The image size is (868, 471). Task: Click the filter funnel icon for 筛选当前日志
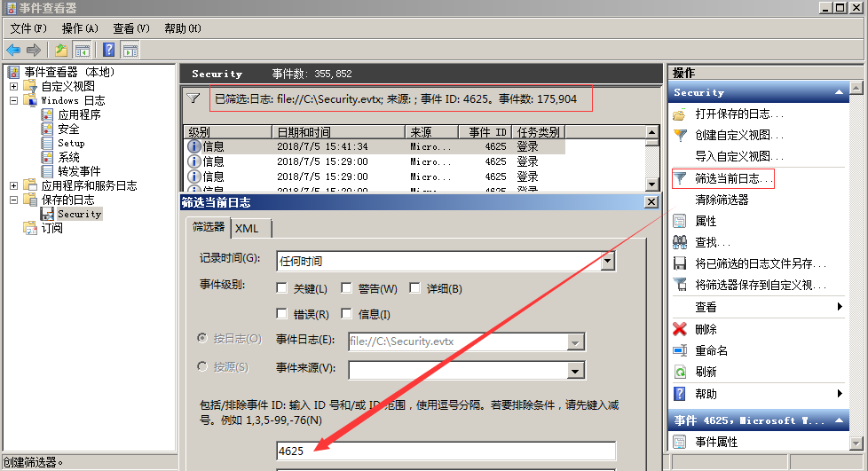[680, 178]
